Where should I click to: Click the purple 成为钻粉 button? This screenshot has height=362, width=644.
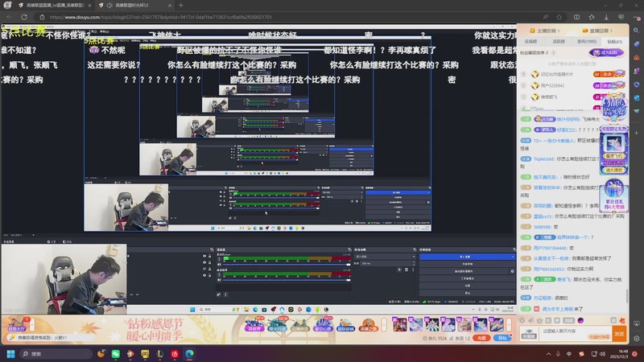pos(606,52)
